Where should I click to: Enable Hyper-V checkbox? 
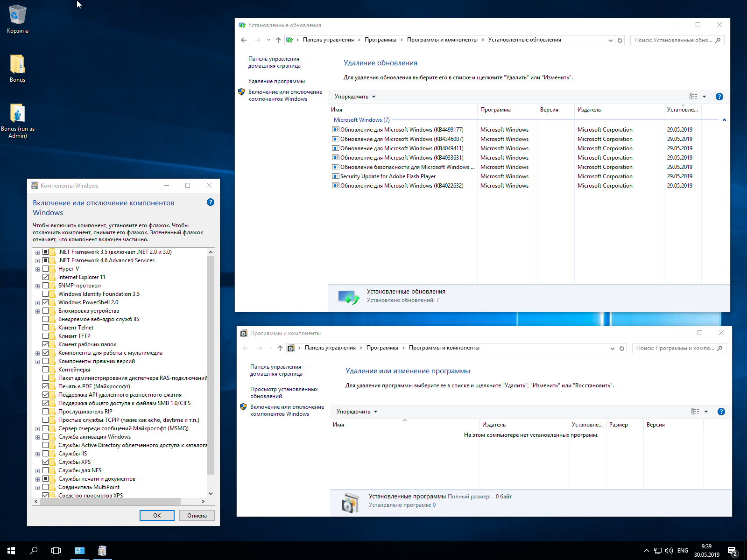point(46,269)
